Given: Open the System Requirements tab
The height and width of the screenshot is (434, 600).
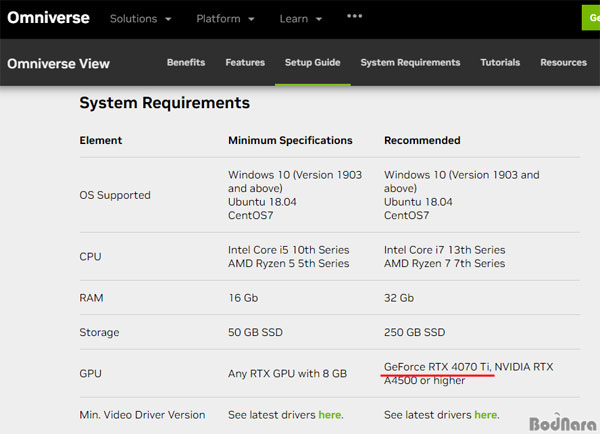Looking at the screenshot, I should 410,62.
